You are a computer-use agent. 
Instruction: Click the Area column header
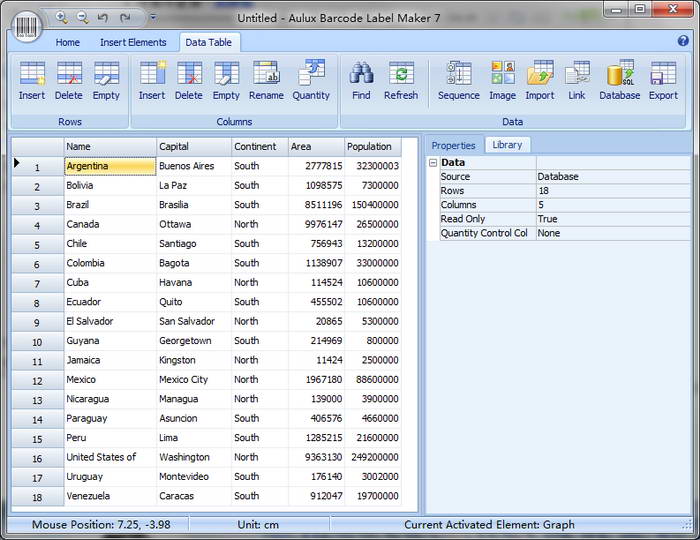317,147
